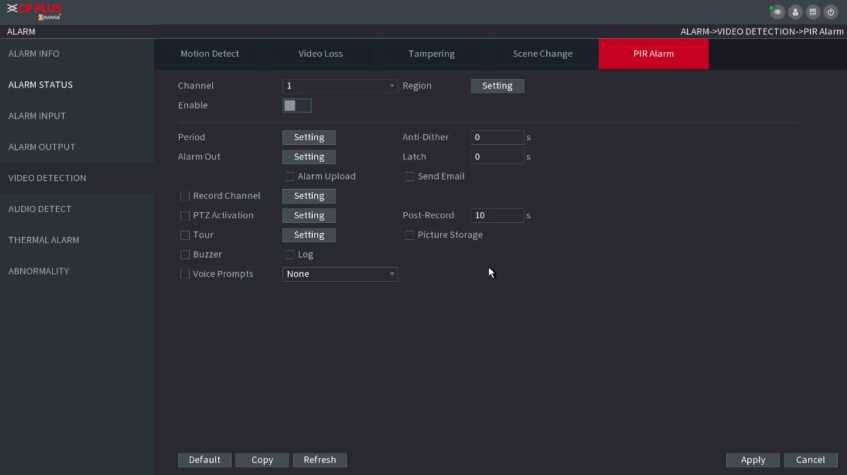Open the Channel dropdown
This screenshot has width=847, height=475.
pos(340,86)
